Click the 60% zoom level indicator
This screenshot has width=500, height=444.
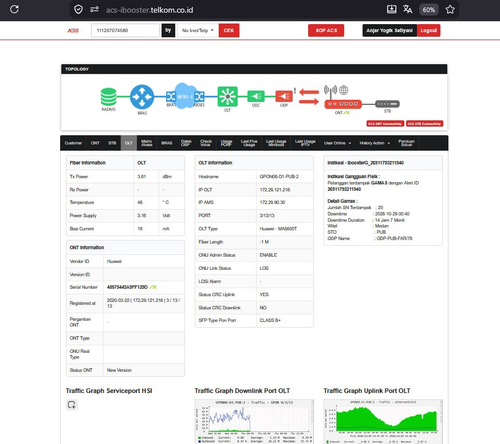pos(429,10)
